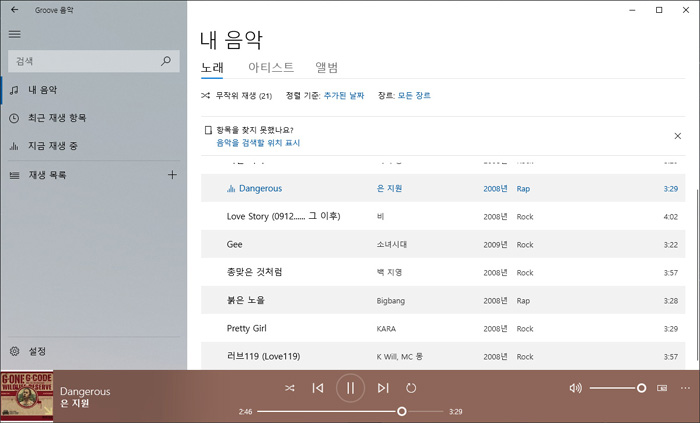Switch to the 앨범 tab
This screenshot has width=700, height=423.
[x=327, y=67]
